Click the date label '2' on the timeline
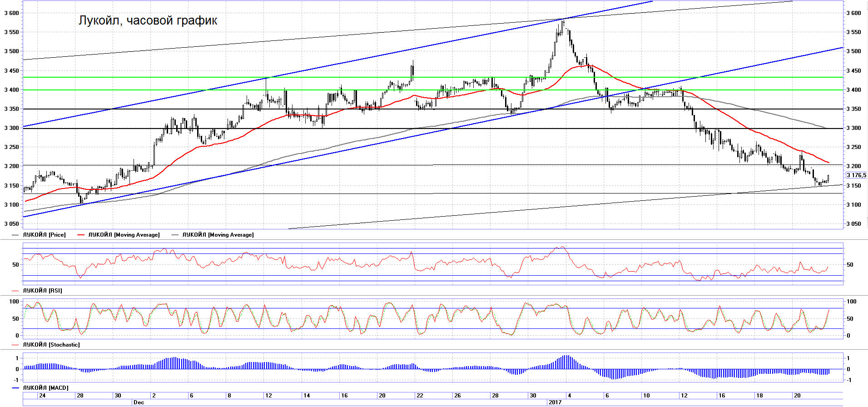The width and height of the screenshot is (868, 407). coord(154,396)
